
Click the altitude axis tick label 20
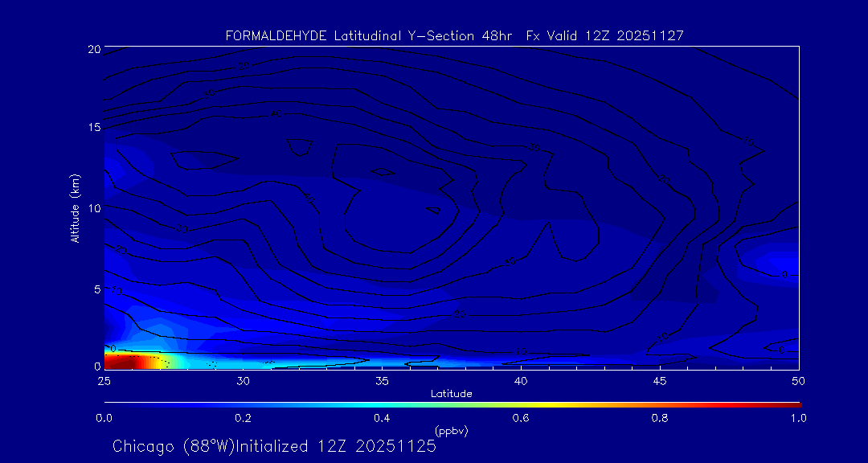94,49
